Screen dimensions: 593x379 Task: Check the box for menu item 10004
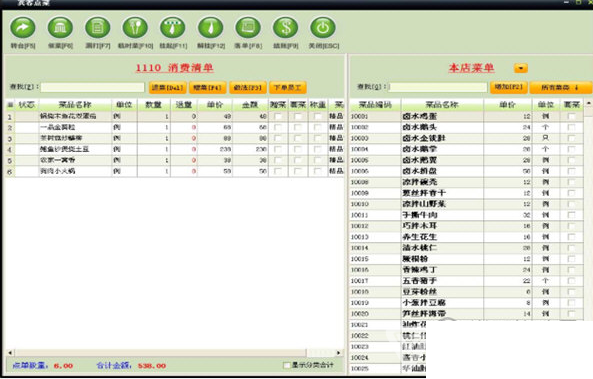pyautogui.click(x=571, y=149)
